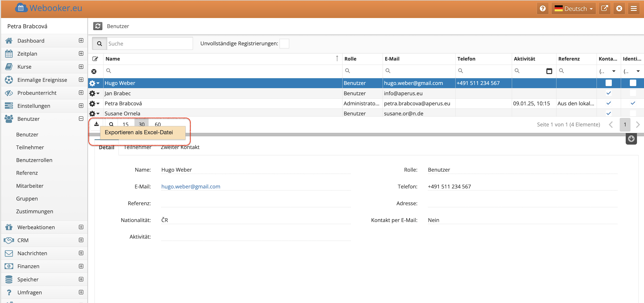The height and width of the screenshot is (303, 644).
Task: Toggle Kontakt checkbox in Hugo Weber row
Action: click(609, 83)
